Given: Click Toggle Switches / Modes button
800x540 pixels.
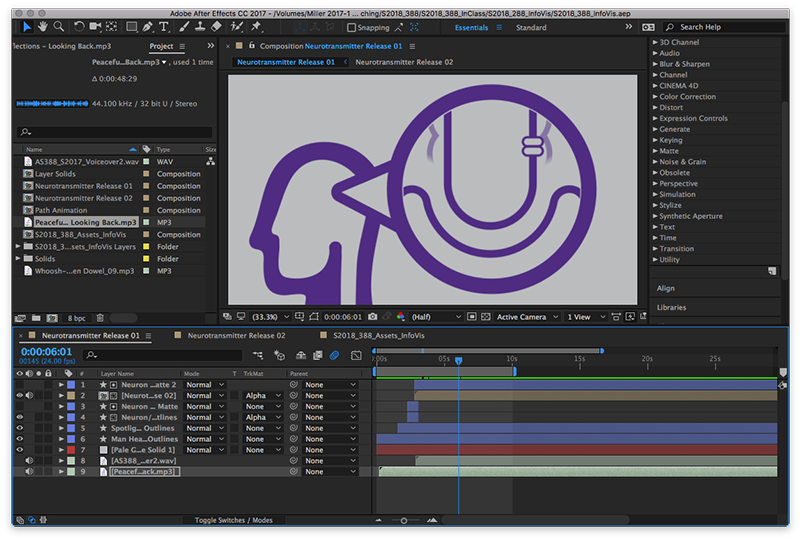Looking at the screenshot, I should click(234, 520).
